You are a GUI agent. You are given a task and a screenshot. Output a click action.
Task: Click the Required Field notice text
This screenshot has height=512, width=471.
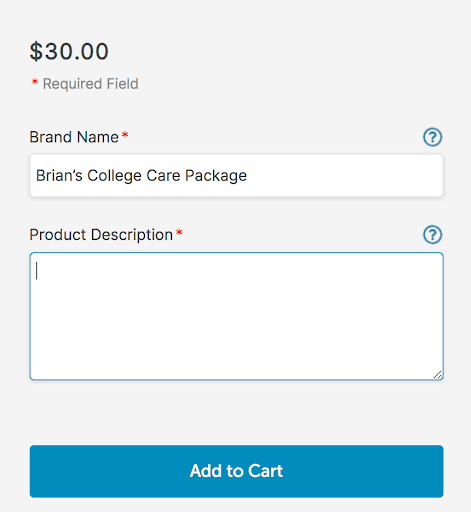pyautogui.click(x=90, y=84)
